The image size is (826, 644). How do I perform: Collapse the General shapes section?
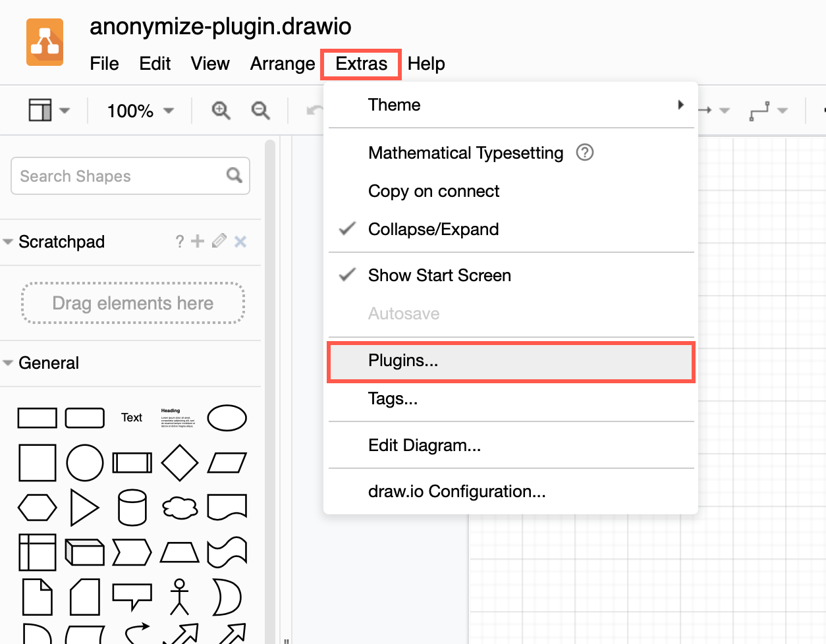point(8,362)
